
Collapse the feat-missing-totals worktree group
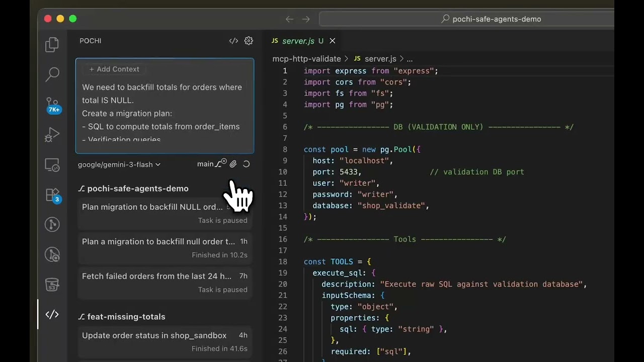tap(122, 317)
